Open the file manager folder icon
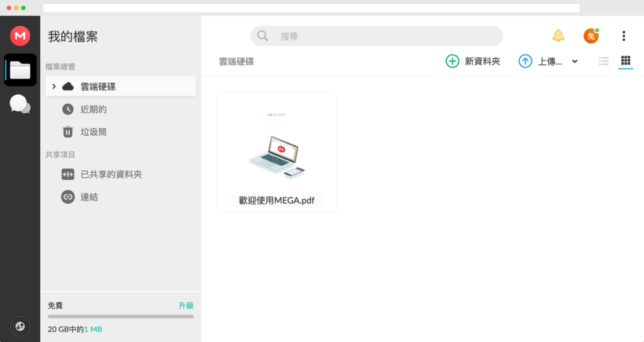 [20, 70]
